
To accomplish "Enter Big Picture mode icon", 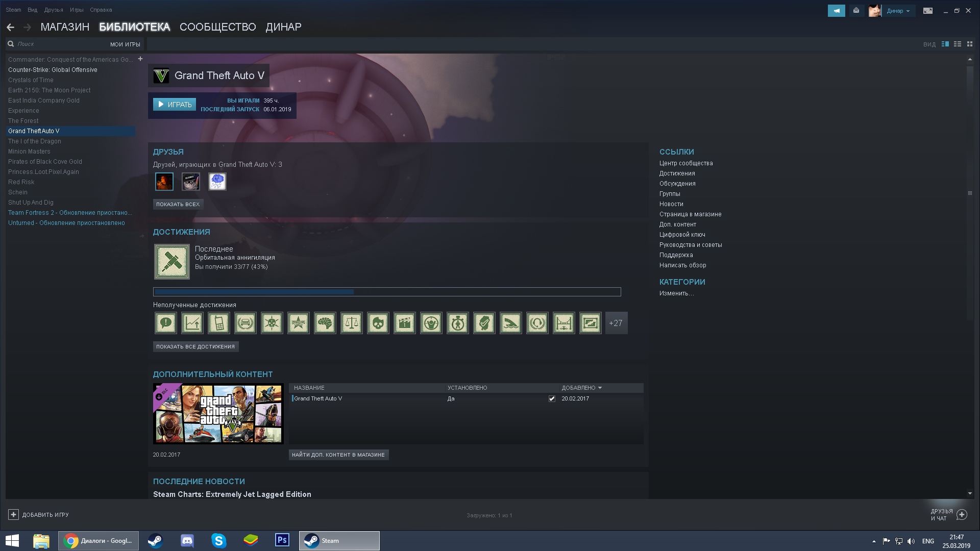I will point(927,11).
